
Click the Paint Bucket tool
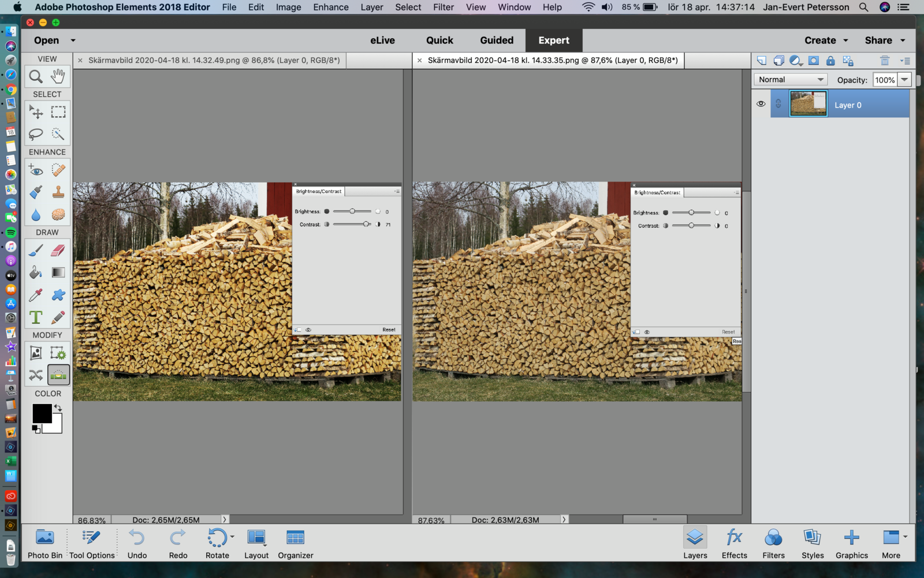(x=36, y=272)
